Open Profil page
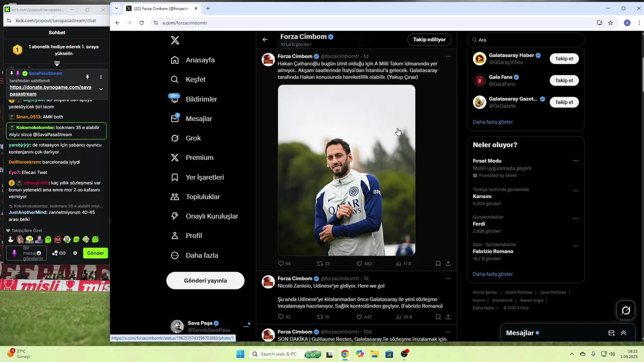The height and width of the screenshot is (362, 644). (186, 235)
